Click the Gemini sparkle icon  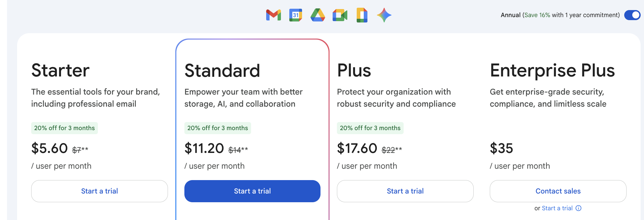pos(384,15)
